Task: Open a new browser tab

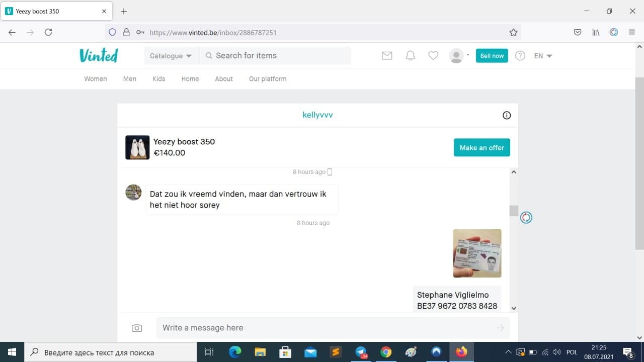Action: (x=124, y=11)
